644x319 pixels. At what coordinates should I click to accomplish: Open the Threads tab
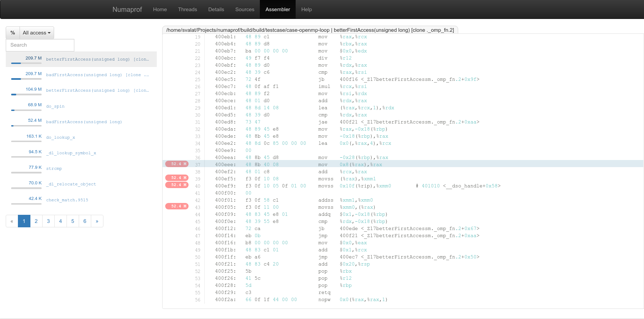click(188, 9)
